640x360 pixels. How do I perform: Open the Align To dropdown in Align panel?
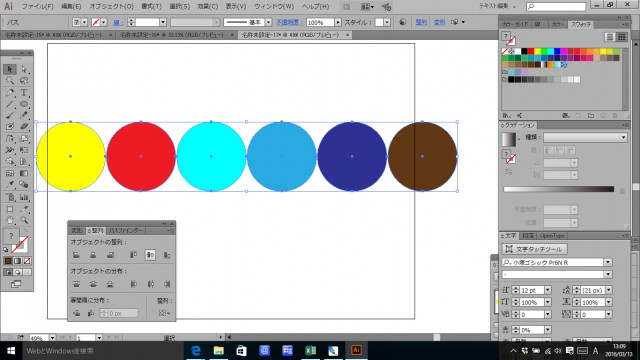164,313
